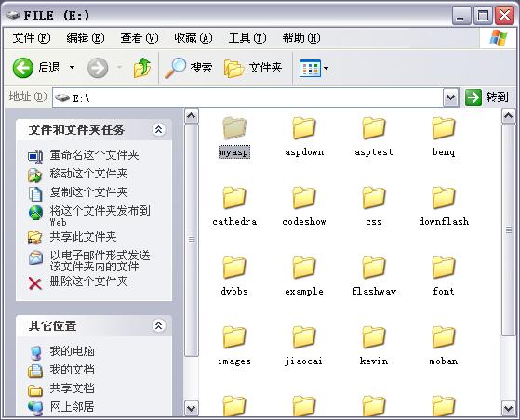Image resolution: width=520 pixels, height=420 pixels.
Task: Open the View (查看) menu
Action: [x=140, y=38]
